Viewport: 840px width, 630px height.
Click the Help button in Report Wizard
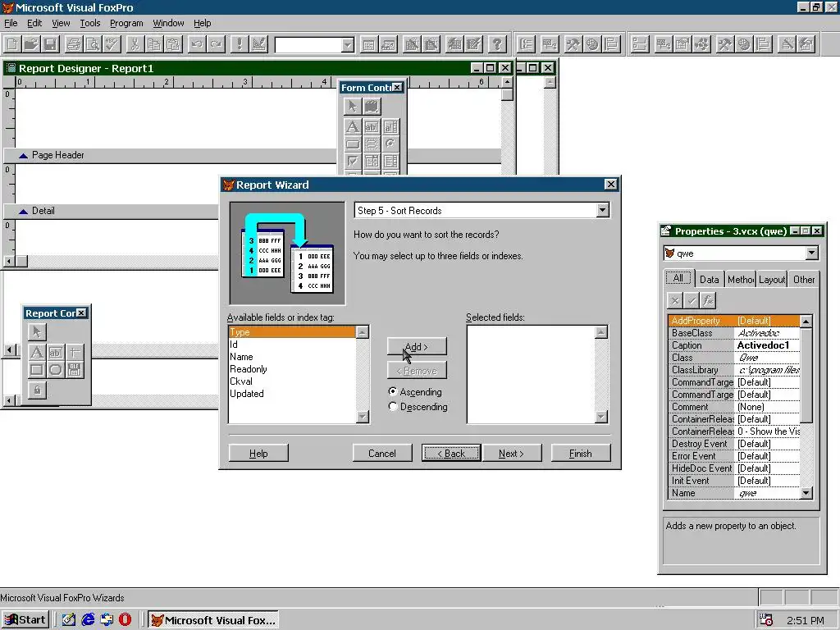click(x=258, y=453)
